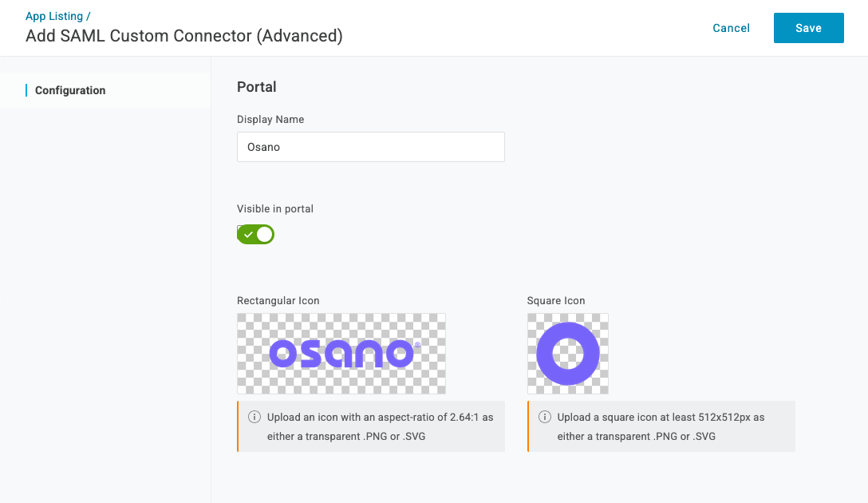The image size is (868, 503).
Task: Click the Rectangular Icon label
Action: click(278, 301)
